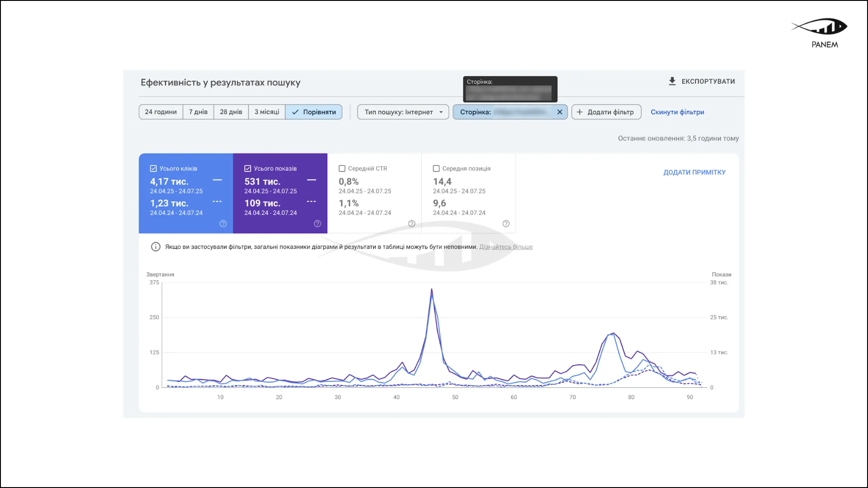Screen dimensions: 868x488
Task: Open help icon on Усього кліків card
Action: pyautogui.click(x=223, y=224)
